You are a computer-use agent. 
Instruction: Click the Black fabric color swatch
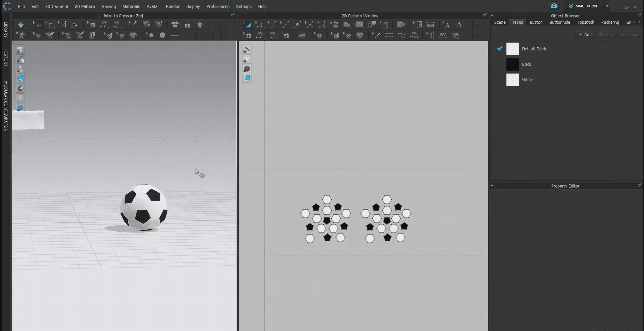pos(512,64)
